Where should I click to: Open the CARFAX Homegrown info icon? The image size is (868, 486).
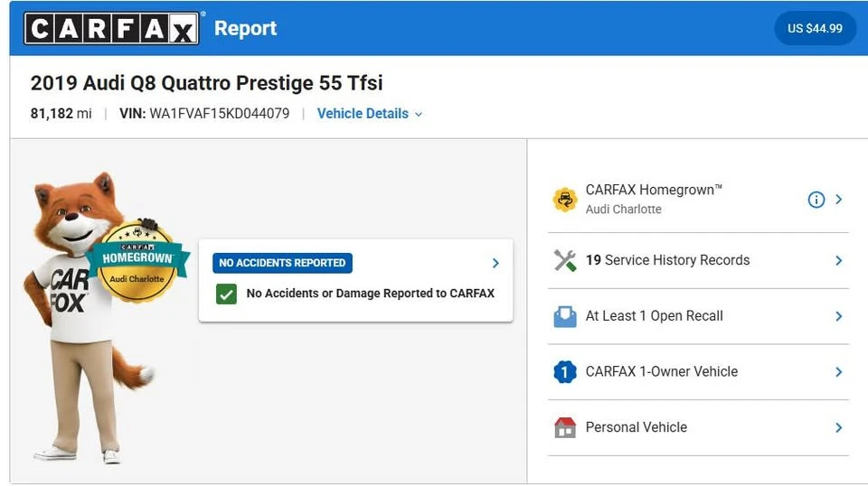(816, 200)
